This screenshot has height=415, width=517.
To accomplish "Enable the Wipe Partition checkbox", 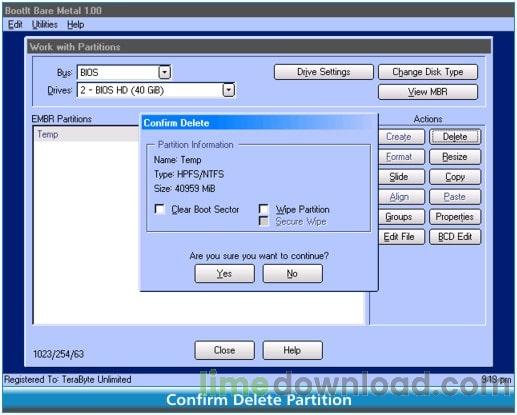I will pos(264,209).
